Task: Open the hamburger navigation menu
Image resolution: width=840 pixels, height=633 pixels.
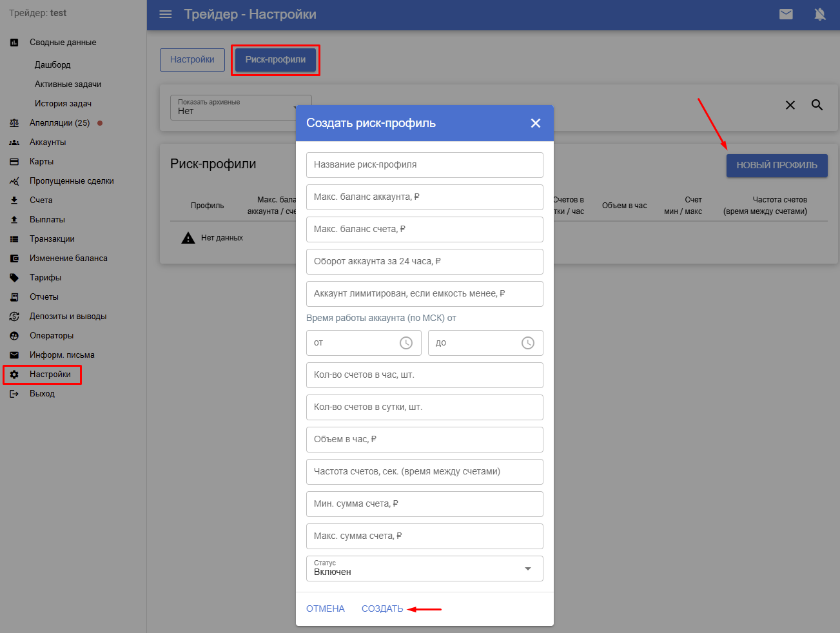Action: click(166, 14)
